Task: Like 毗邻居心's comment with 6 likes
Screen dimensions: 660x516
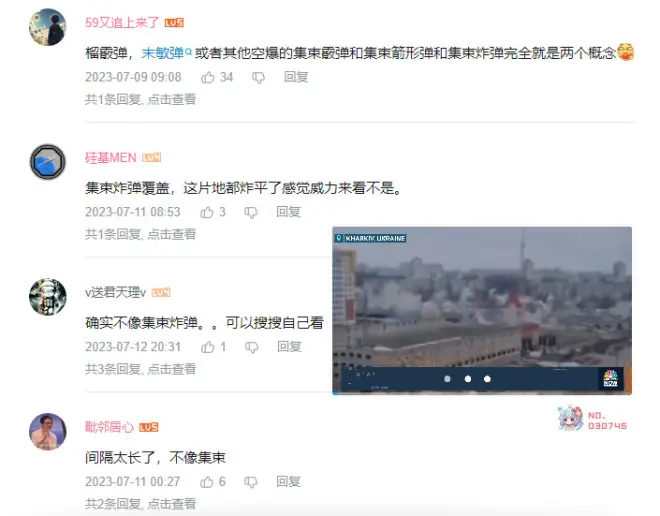Action: pos(207,482)
